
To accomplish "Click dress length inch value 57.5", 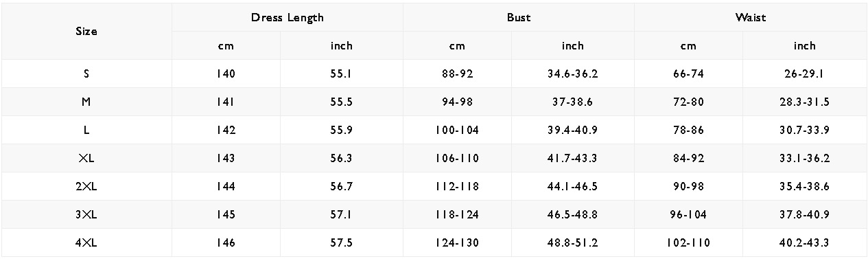I will point(341,243).
